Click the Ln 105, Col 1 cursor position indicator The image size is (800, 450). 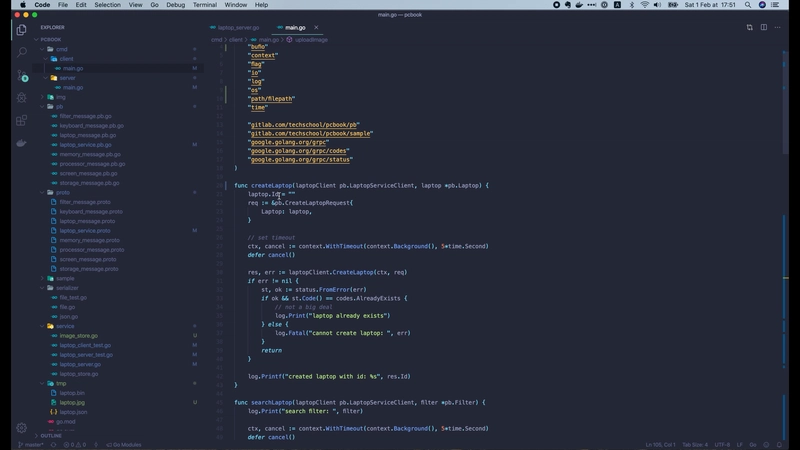click(x=660, y=445)
